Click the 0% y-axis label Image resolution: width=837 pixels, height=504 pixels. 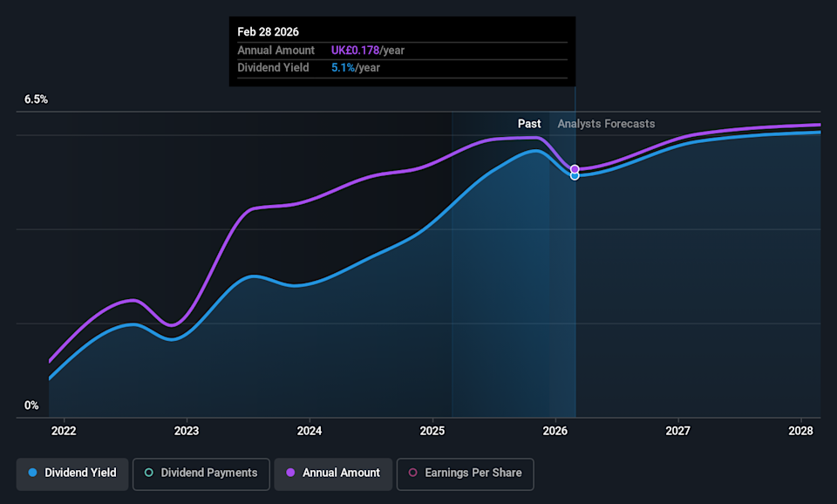tap(31, 405)
